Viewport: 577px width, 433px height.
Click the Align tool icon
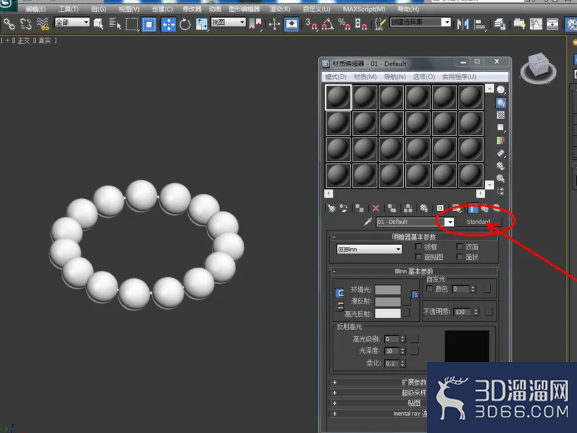479,25
